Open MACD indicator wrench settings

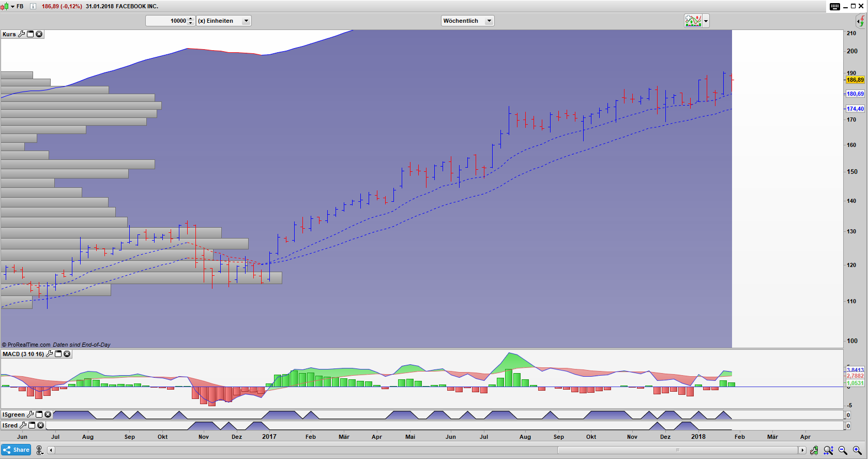pyautogui.click(x=49, y=354)
